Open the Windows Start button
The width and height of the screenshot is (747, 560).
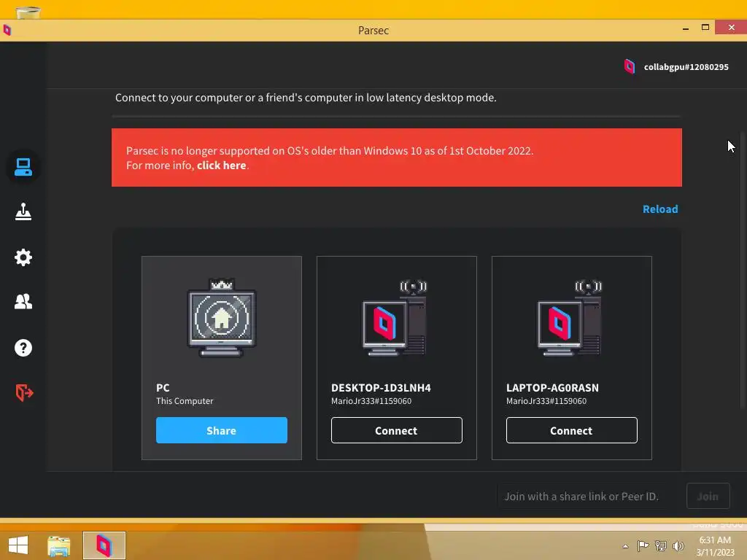point(18,545)
